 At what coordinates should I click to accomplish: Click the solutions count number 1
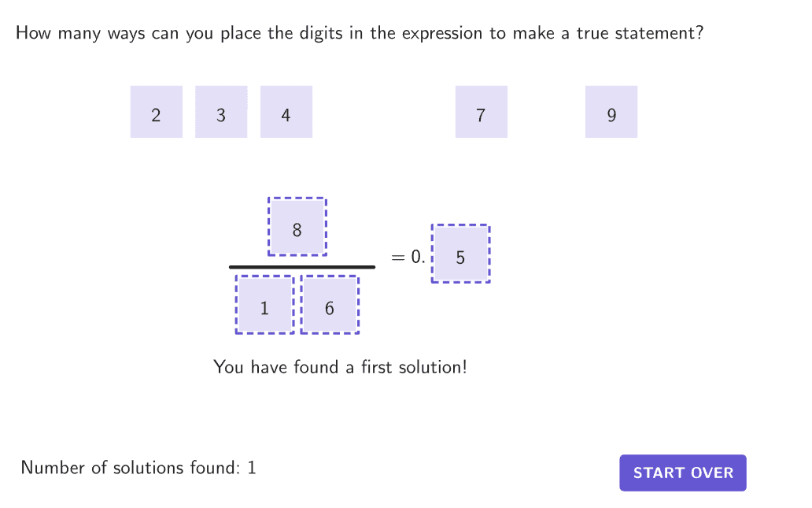[x=252, y=468]
